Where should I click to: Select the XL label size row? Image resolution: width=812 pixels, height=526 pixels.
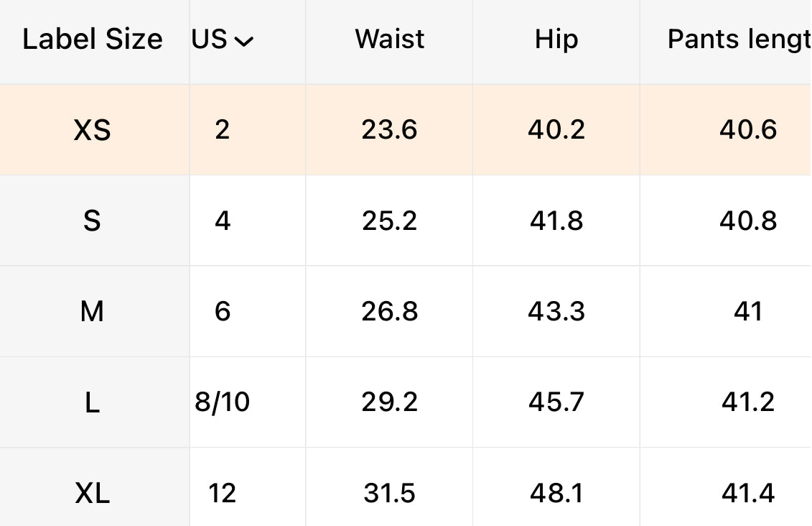tap(93, 494)
